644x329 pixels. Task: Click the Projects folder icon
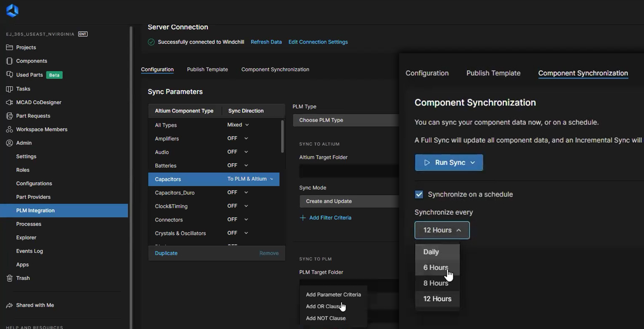tap(10, 47)
